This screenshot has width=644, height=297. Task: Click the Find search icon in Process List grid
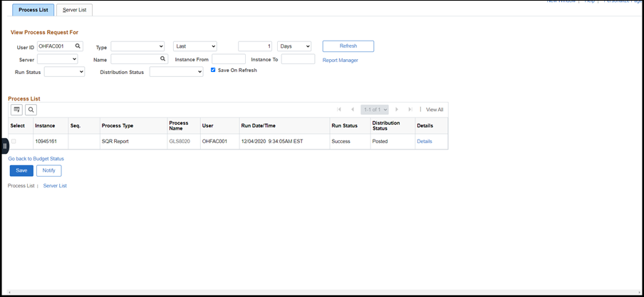coord(31,110)
